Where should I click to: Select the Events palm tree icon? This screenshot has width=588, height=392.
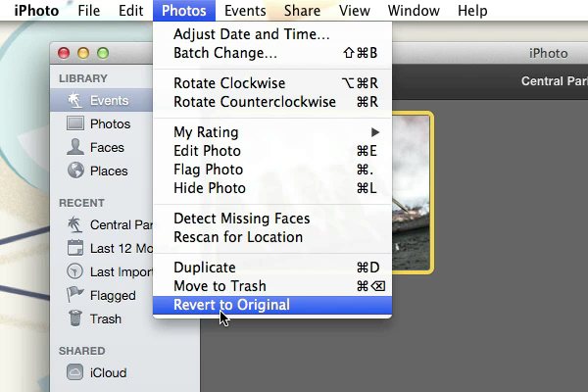click(75, 101)
